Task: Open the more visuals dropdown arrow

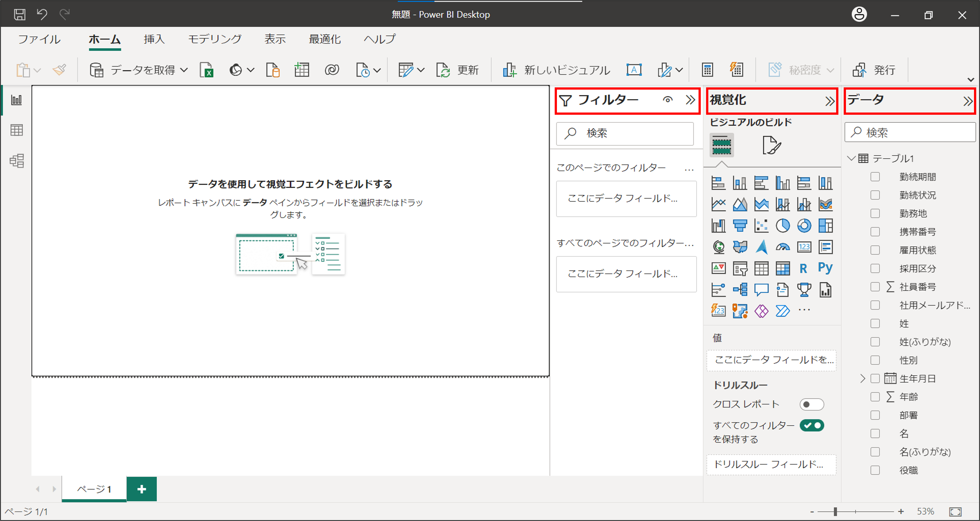Action: coord(679,70)
